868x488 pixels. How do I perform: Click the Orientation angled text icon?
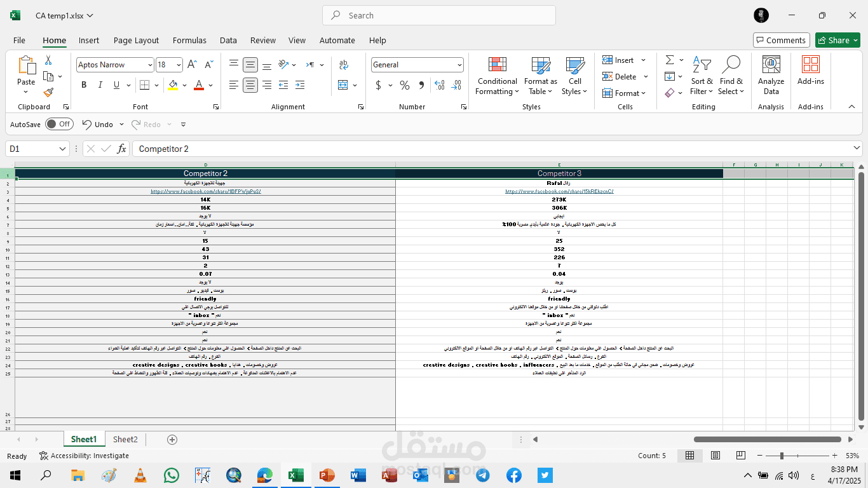283,64
